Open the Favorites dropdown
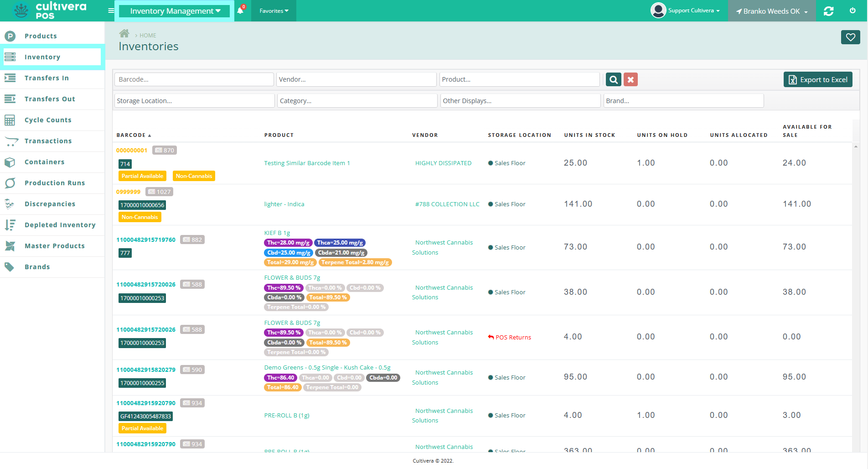Screen dimensions: 868x469 click(x=274, y=10)
